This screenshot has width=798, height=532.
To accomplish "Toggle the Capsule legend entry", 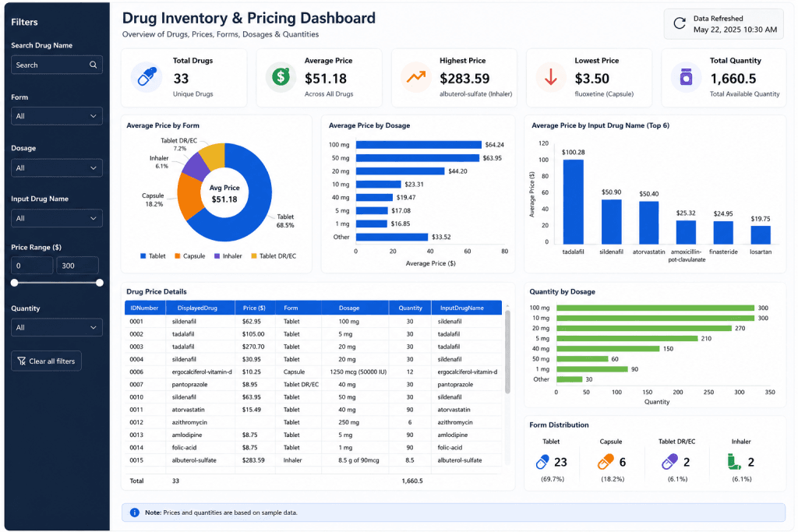I will tap(190, 256).
